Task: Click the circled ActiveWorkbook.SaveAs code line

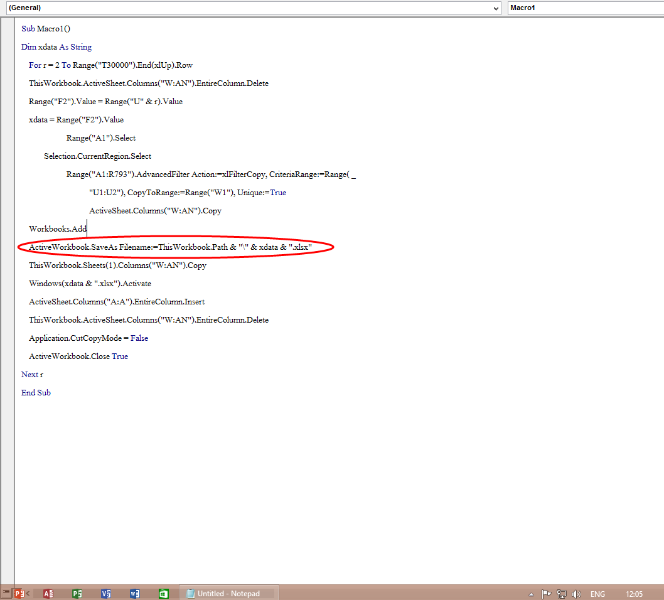Action: (170, 247)
